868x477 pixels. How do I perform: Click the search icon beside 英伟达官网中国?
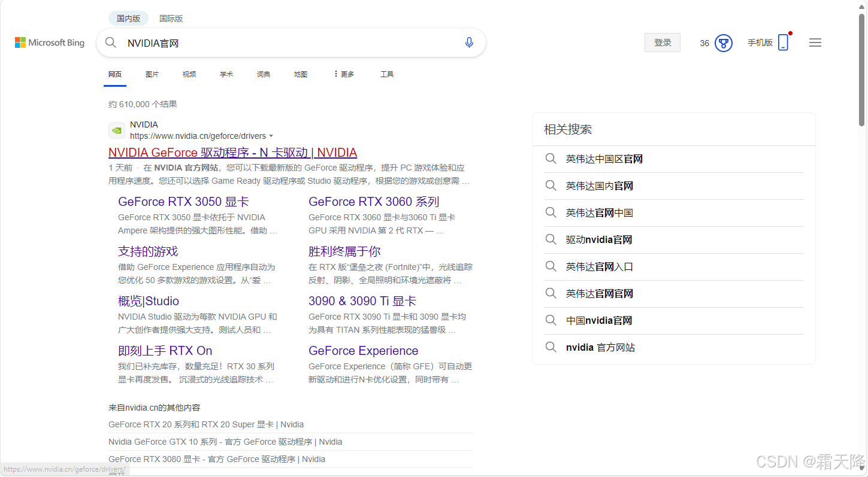[x=551, y=212]
